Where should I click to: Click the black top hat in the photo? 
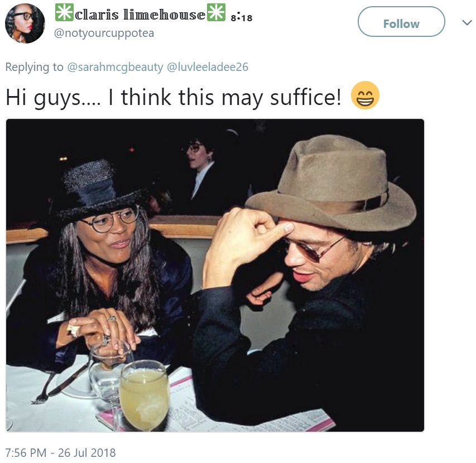[97, 190]
